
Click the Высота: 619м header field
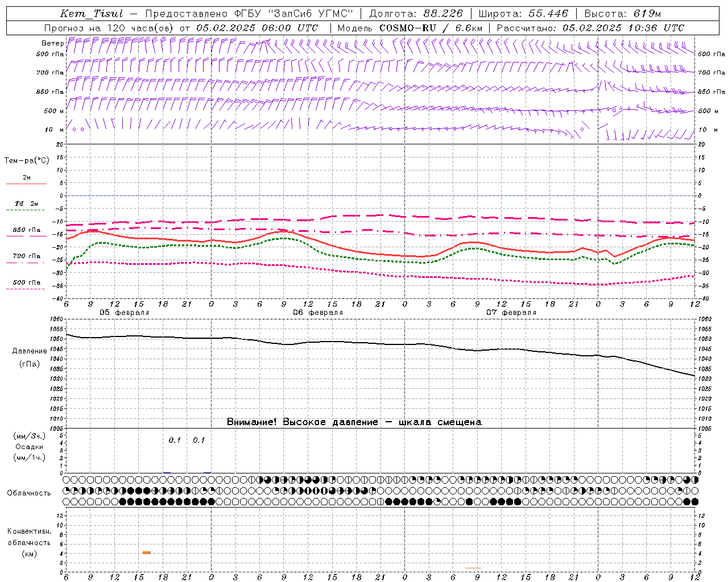coord(623,14)
